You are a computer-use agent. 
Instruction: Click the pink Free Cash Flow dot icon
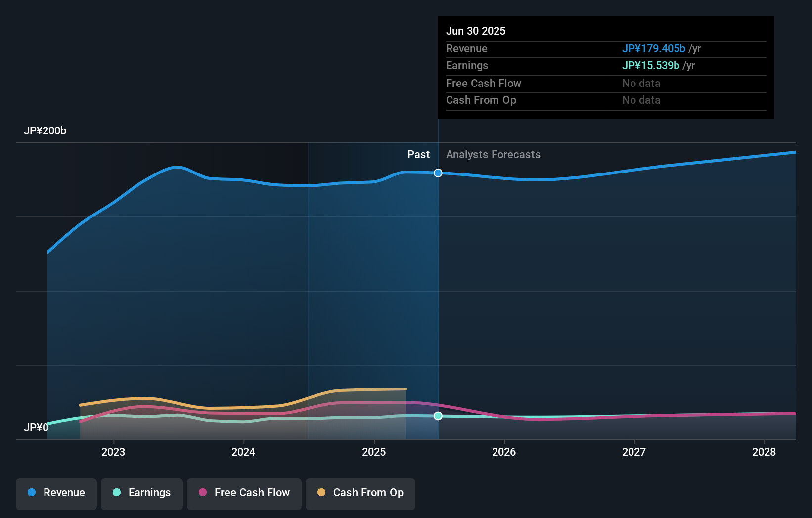pyautogui.click(x=202, y=493)
